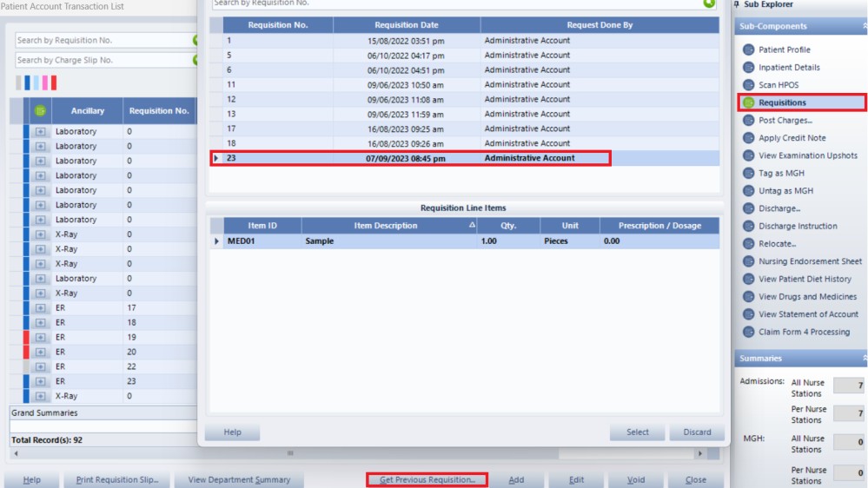Click the Requisition Date column header
The image size is (868, 488).
[406, 25]
